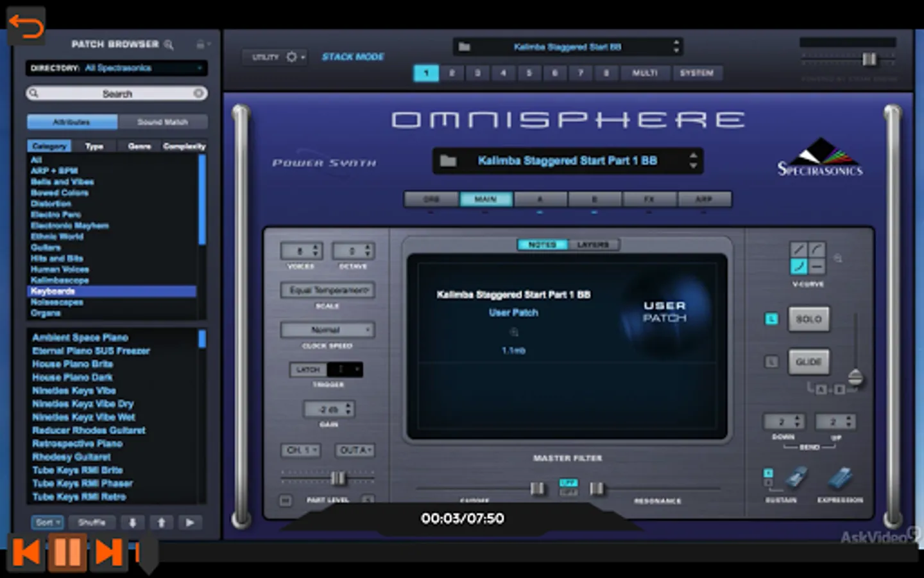The width and height of the screenshot is (924, 578).
Task: Select the highlighted concave V-Curve shape
Action: coord(798,266)
